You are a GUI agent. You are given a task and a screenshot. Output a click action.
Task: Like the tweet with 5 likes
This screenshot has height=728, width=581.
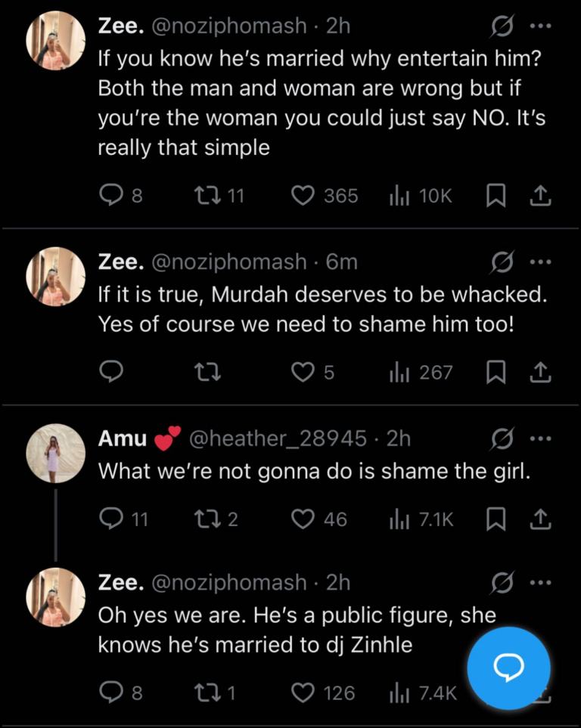tap(303, 373)
